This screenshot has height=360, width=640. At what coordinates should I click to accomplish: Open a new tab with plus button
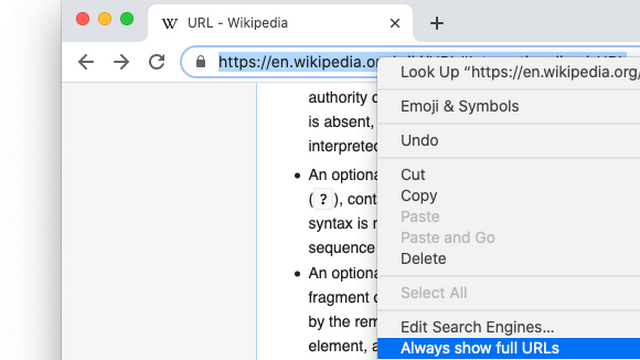pos(437,23)
